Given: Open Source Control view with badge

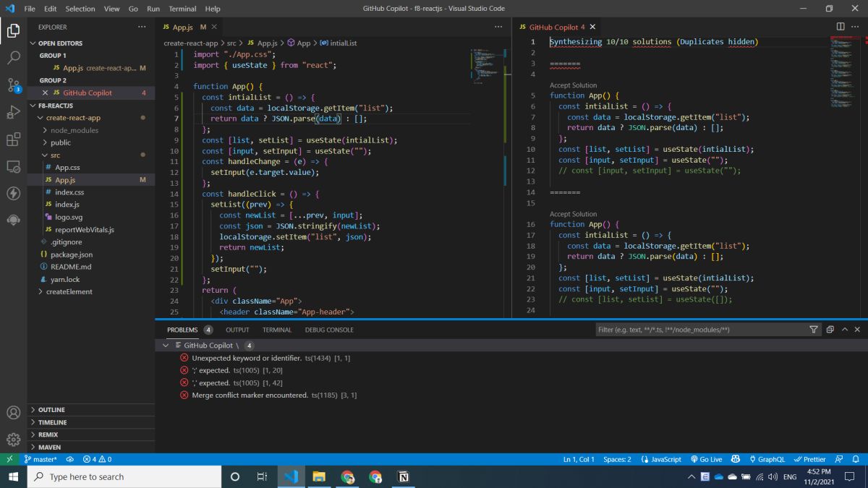Looking at the screenshot, I should pyautogui.click(x=13, y=85).
